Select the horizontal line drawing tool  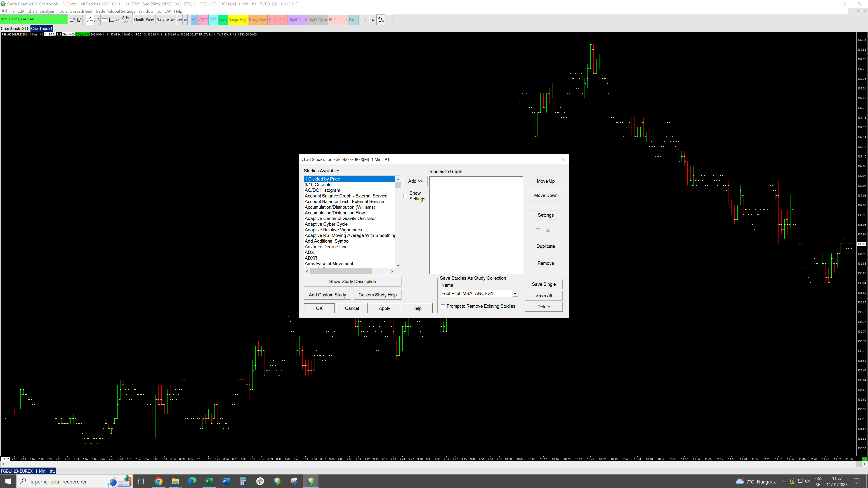pos(389,20)
